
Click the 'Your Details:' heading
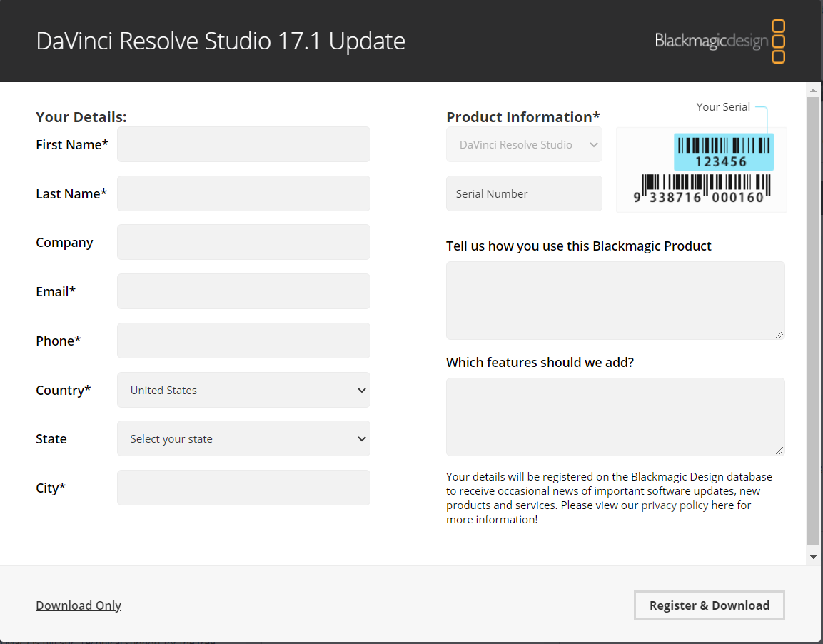(x=81, y=117)
